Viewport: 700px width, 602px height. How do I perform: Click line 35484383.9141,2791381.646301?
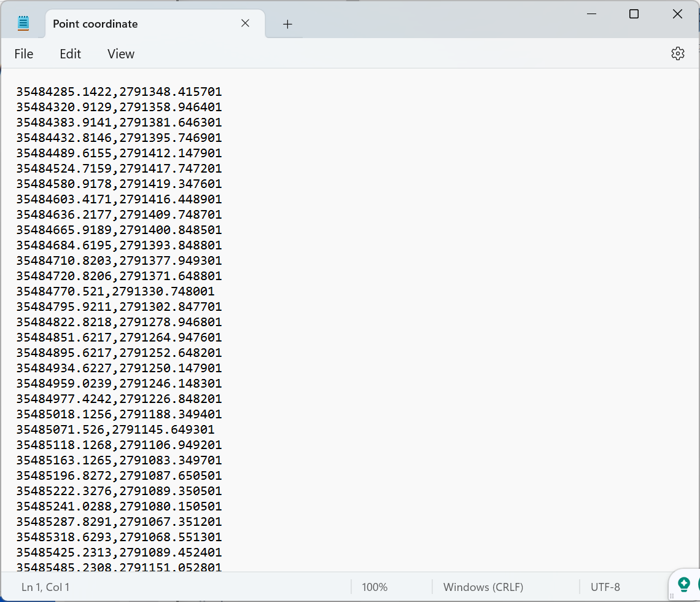(x=119, y=122)
